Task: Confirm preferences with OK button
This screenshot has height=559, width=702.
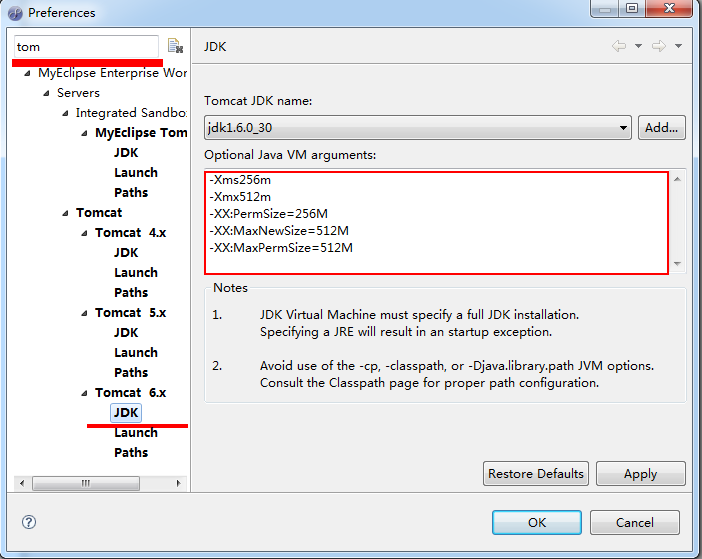Action: (x=536, y=522)
